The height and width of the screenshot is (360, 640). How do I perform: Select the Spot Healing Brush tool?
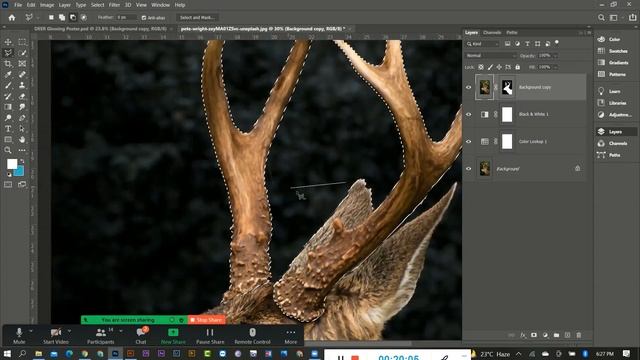[x=22, y=74]
